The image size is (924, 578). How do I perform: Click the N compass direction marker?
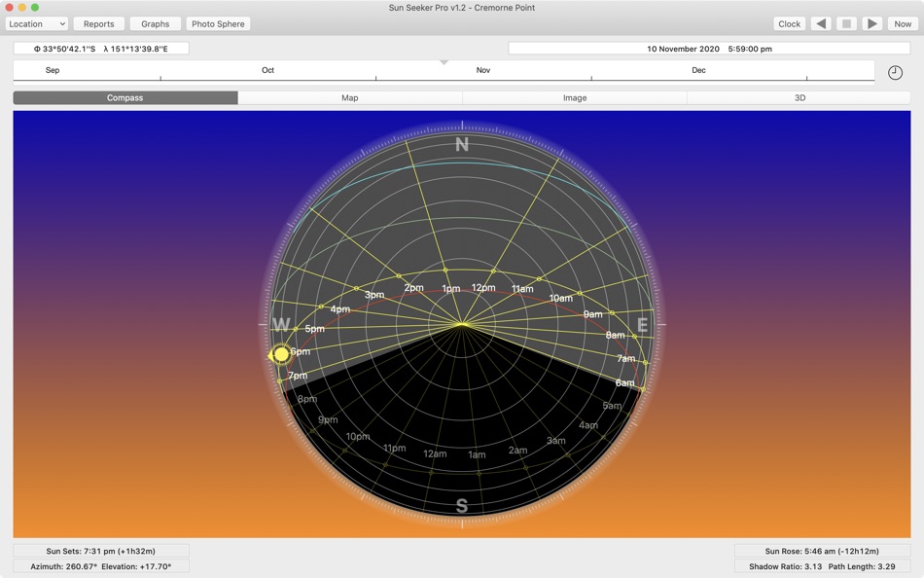(x=460, y=143)
